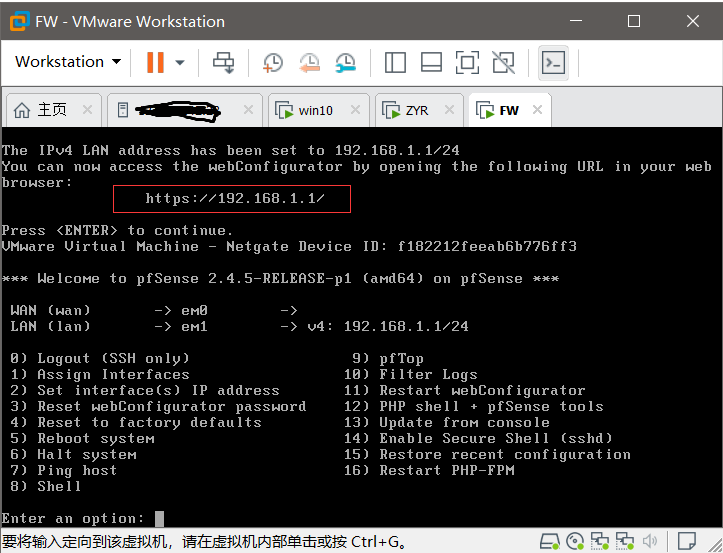Click the network adapter icon beside sound icon
This screenshot has width=723, height=553.
tap(625, 541)
